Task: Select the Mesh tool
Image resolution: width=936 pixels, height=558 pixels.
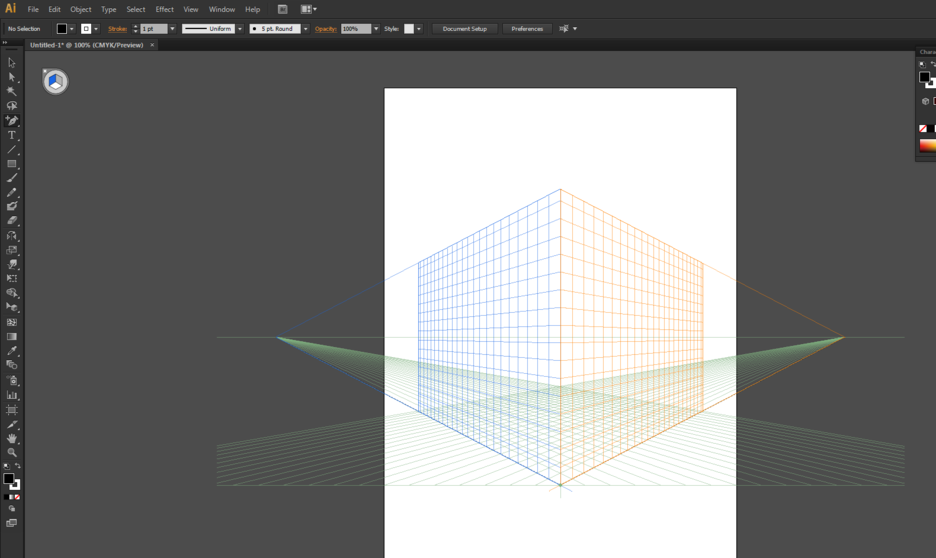Action: 11,322
